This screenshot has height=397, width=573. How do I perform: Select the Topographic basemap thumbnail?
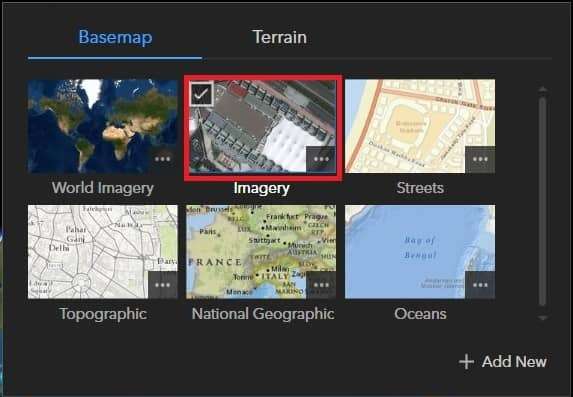(x=103, y=252)
